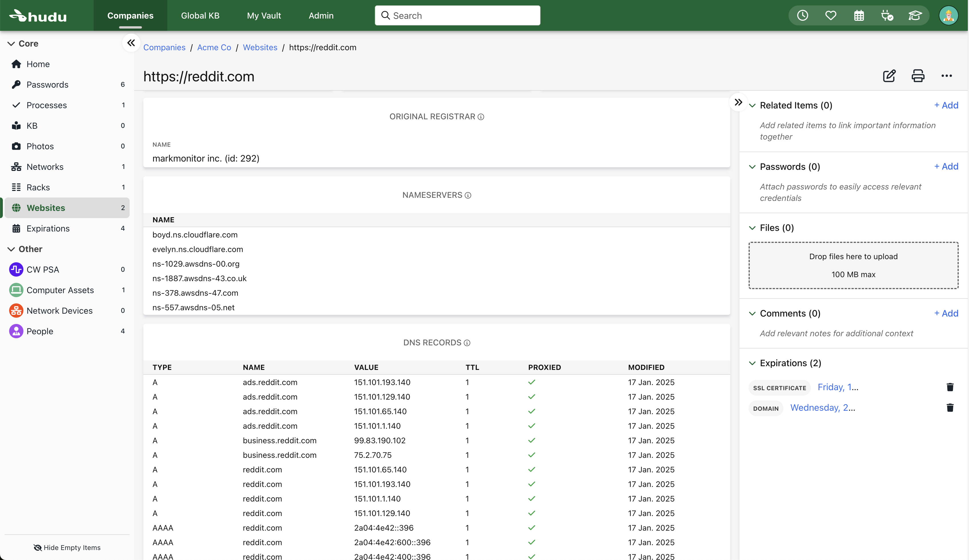Viewport: 969px width, 560px height.
Task: Collapse the left sidebar
Action: pyautogui.click(x=131, y=43)
